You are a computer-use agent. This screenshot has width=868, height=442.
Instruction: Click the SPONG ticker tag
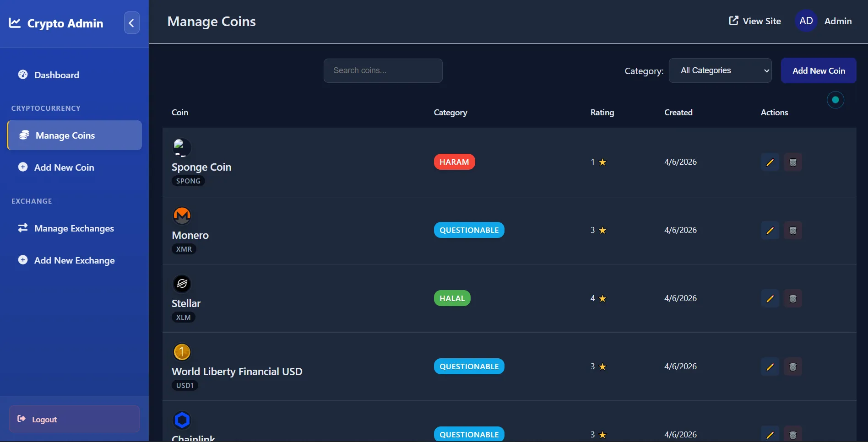188,181
